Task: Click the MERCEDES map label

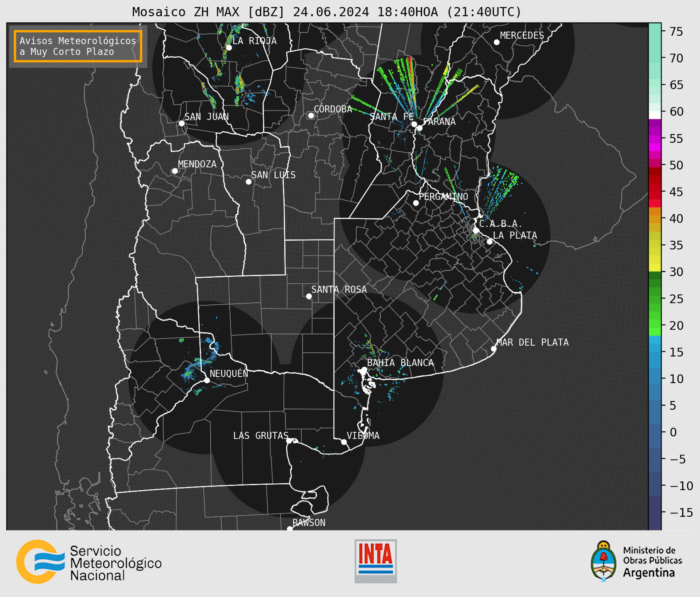Action: [x=522, y=36]
